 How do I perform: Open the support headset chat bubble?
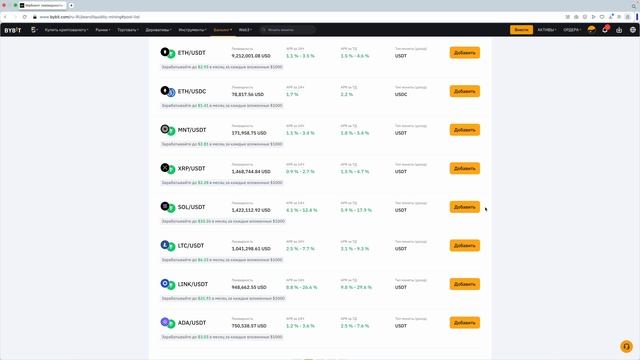pyautogui.click(x=627, y=347)
